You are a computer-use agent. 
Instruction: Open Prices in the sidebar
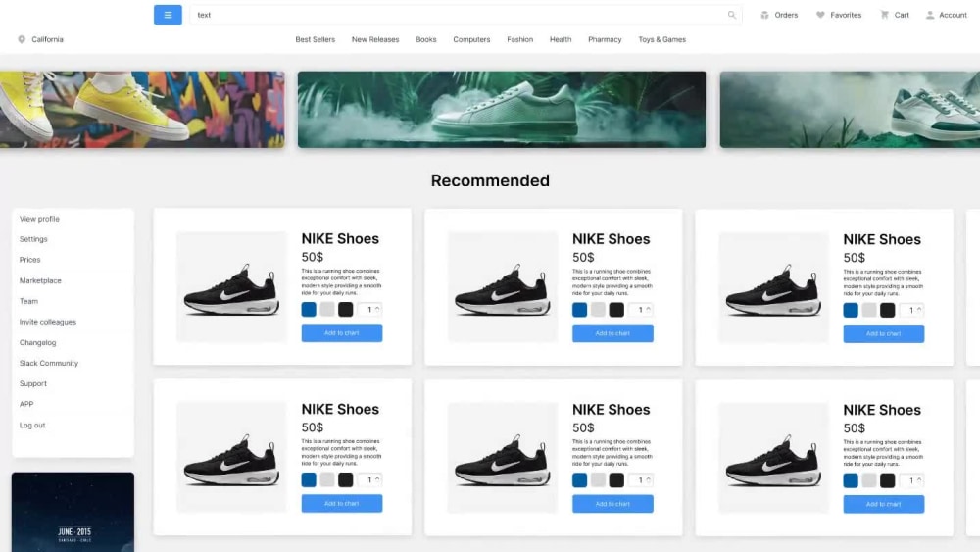(29, 260)
